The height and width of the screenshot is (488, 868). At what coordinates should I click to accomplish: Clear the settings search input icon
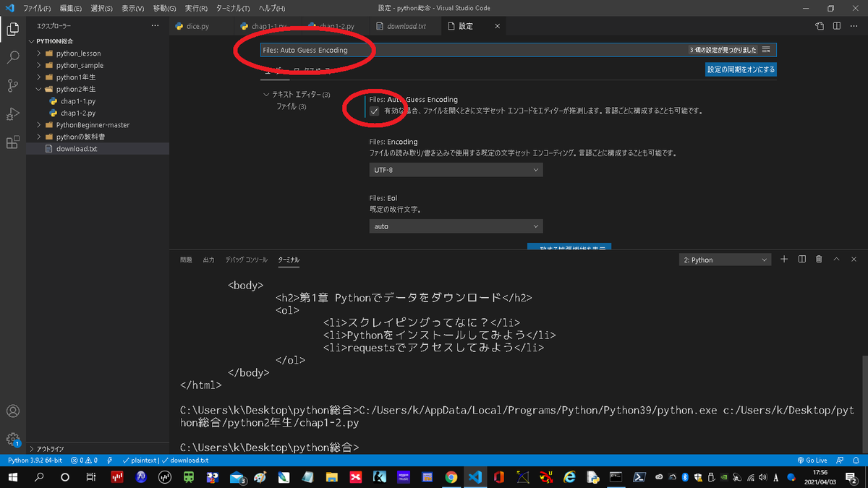(x=766, y=50)
